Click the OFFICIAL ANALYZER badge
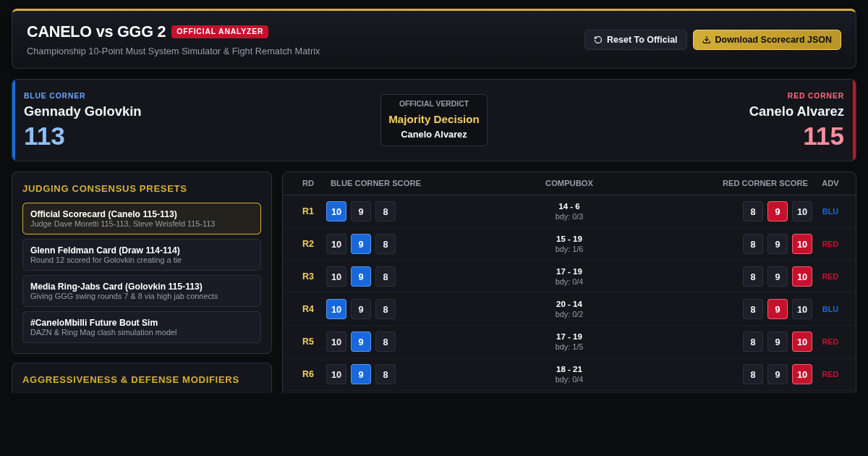This screenshot has width=868, height=456. [220, 32]
